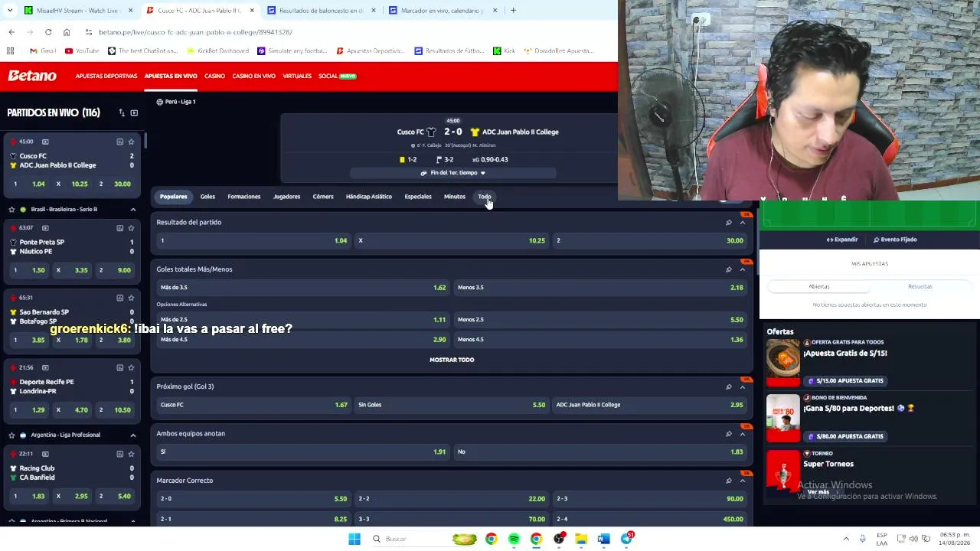Favorite the Cusco FC match with the star

pyautogui.click(x=131, y=142)
